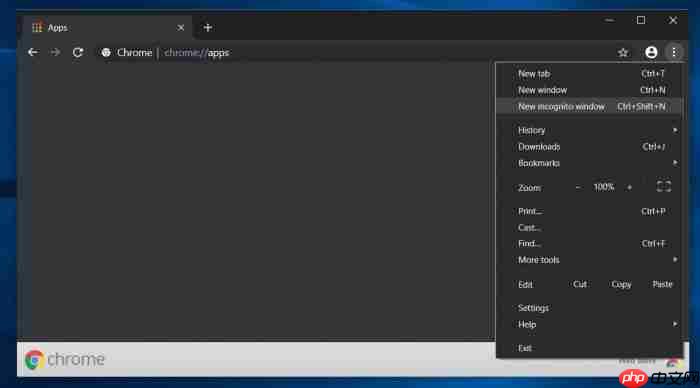Reload the page with refresh icon
Viewport: 700px width, 388px height.
(78, 52)
